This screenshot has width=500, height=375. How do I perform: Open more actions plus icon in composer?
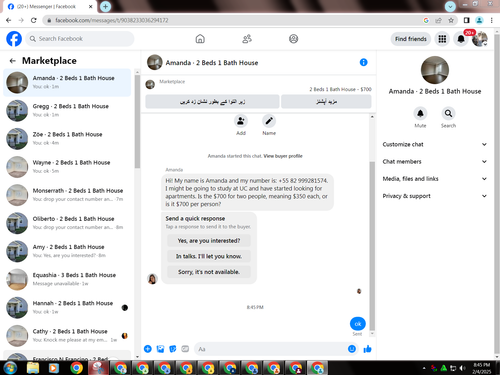148,349
